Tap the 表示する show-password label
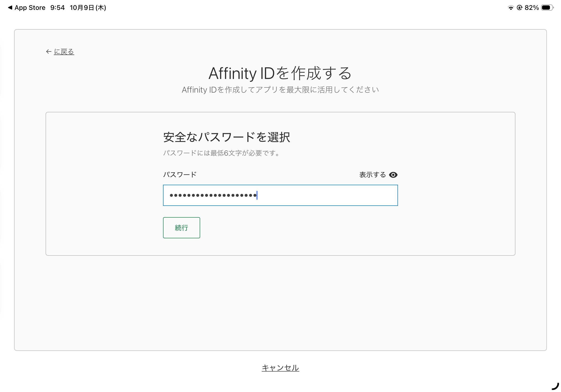The image size is (561, 392). 372,175
